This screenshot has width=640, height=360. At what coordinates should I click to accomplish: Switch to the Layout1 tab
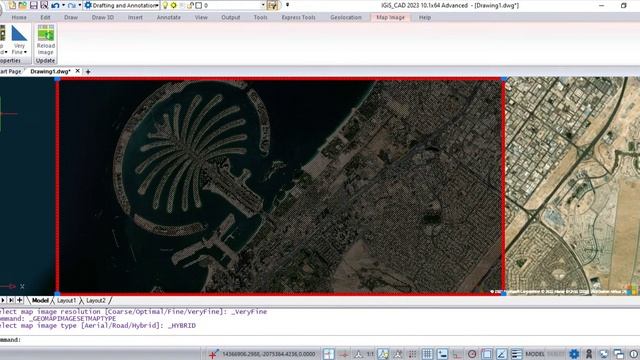[x=67, y=300]
